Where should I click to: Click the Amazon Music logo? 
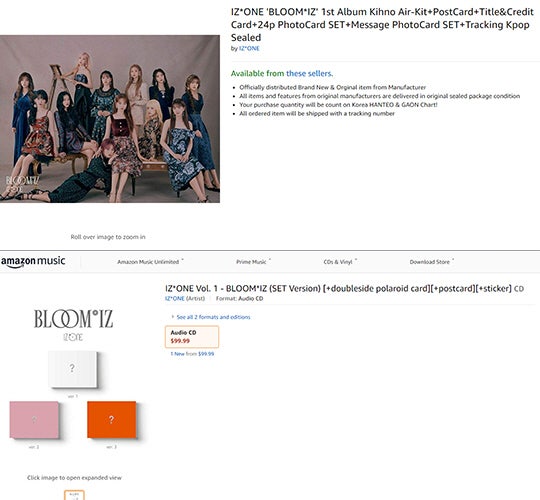(x=33, y=261)
